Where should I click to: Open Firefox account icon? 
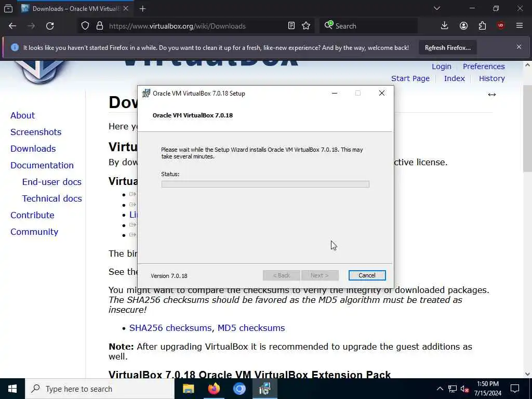[x=463, y=26]
